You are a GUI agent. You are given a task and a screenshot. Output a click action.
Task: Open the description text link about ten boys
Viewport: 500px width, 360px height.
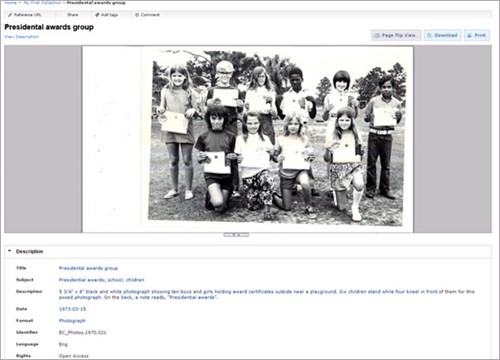267,294
